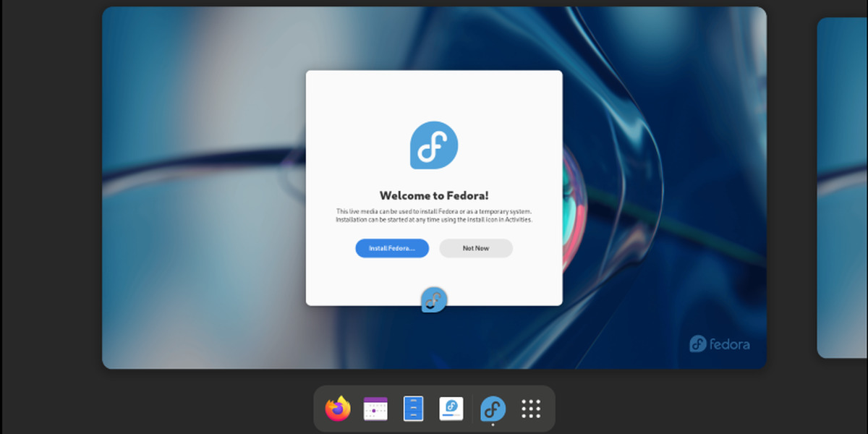Screen dimensions: 868x434
Task: Click the Welcome to Fedora! heading text
Action: tap(434, 195)
